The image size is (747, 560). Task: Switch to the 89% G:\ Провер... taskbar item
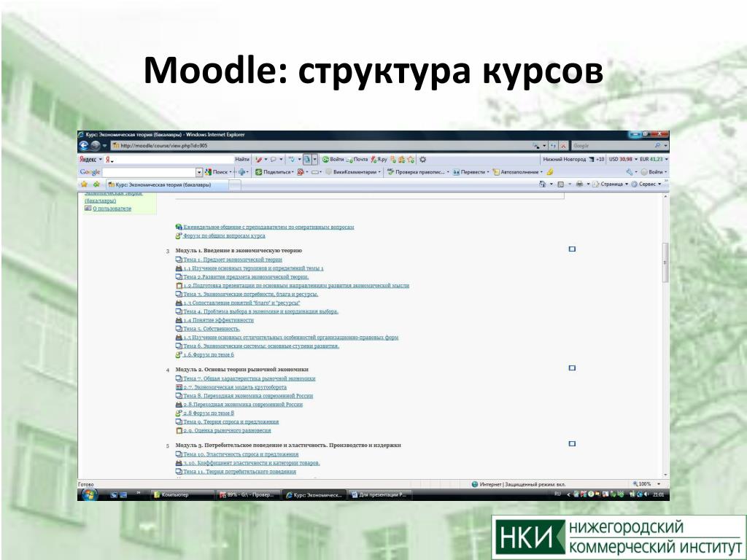[x=247, y=495]
